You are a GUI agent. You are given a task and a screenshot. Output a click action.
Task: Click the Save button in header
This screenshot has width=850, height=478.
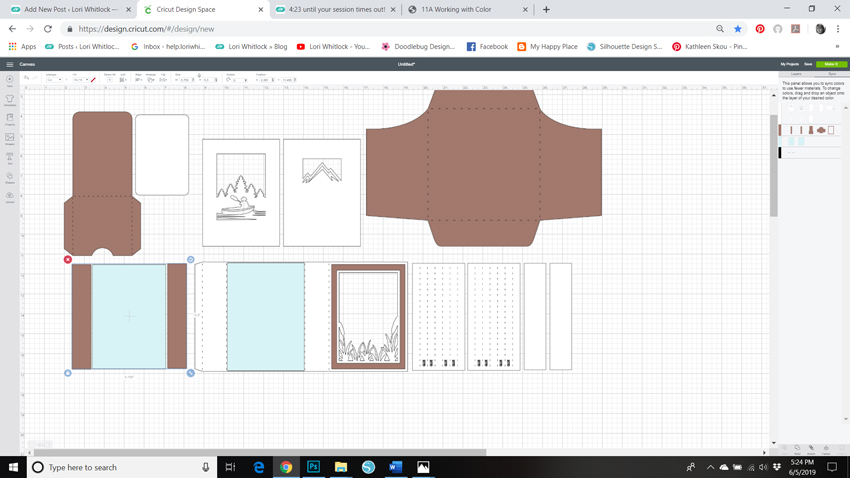808,64
